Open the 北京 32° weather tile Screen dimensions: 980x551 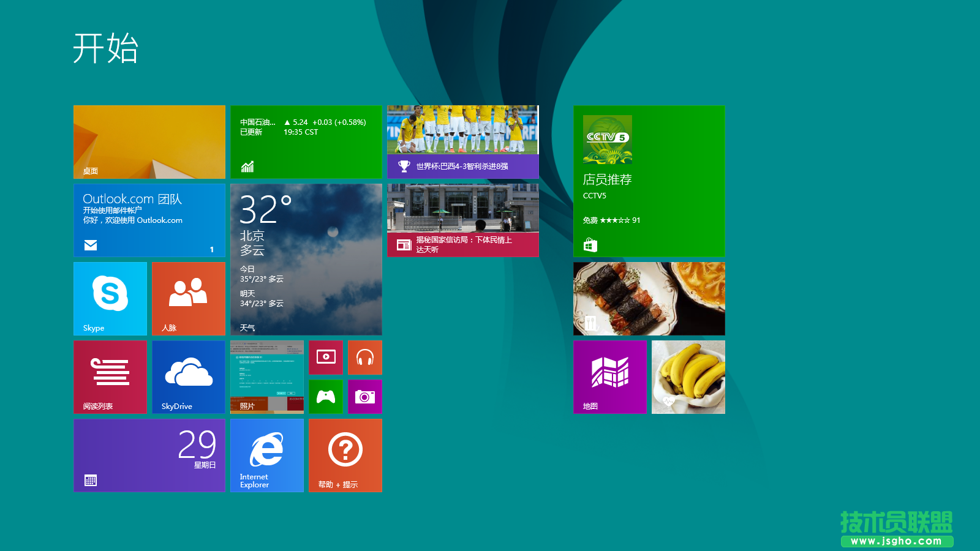[306, 260]
